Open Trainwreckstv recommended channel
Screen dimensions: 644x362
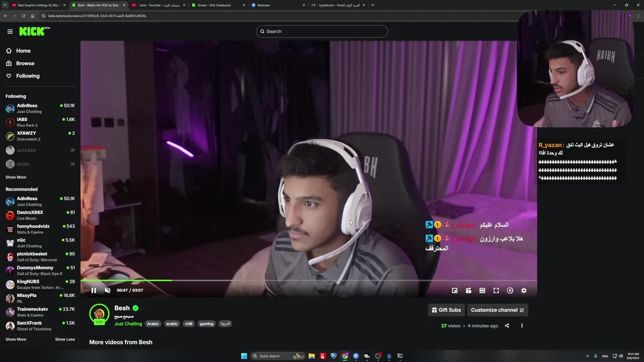point(40,312)
